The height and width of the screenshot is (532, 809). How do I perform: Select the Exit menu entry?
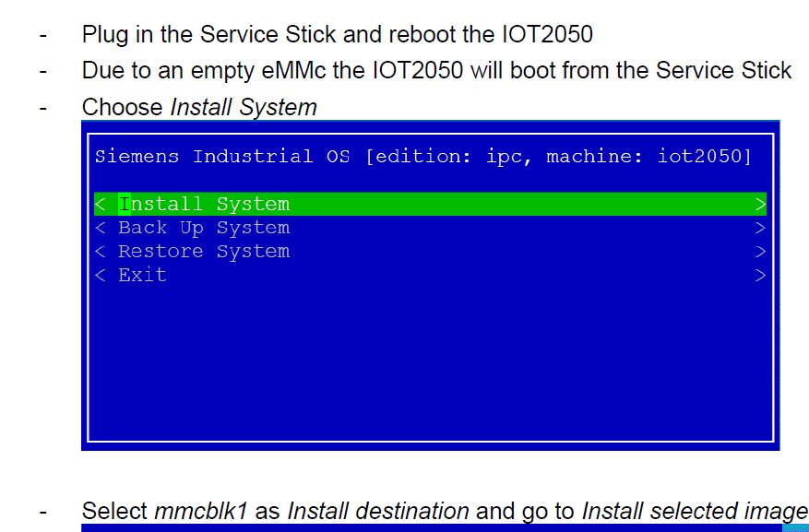[430, 276]
